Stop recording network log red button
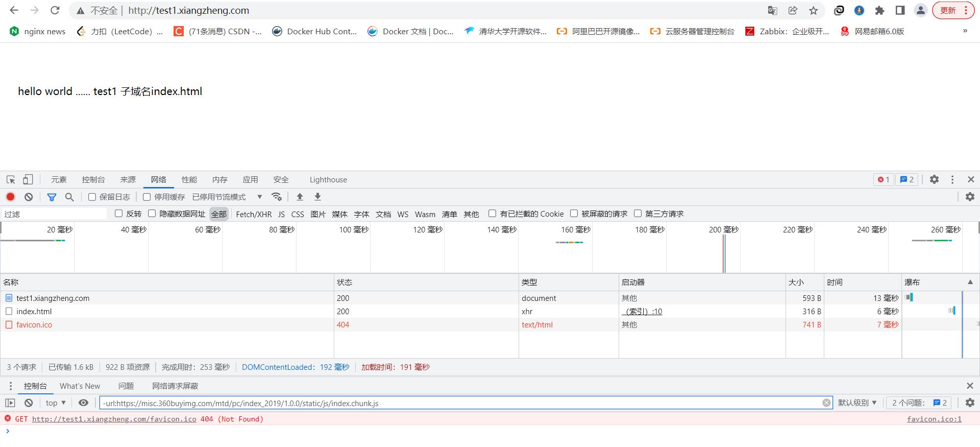This screenshot has width=980, height=447. (10, 197)
